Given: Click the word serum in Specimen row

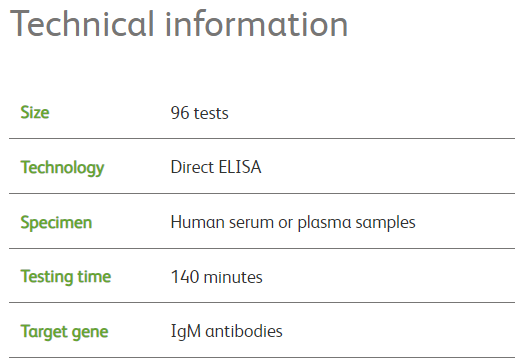Looking at the screenshot, I should pyautogui.click(x=251, y=223).
